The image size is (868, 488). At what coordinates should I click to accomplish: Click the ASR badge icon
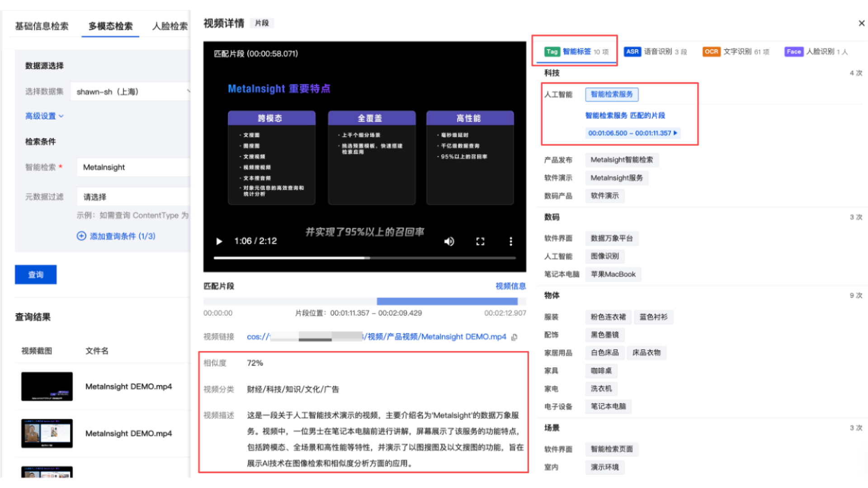coord(632,52)
